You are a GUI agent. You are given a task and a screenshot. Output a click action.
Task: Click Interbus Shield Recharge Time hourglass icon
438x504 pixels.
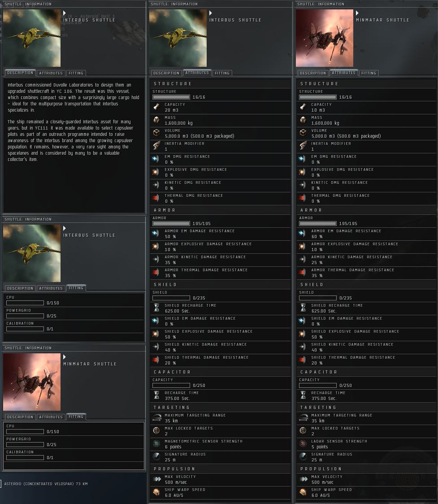click(x=156, y=308)
